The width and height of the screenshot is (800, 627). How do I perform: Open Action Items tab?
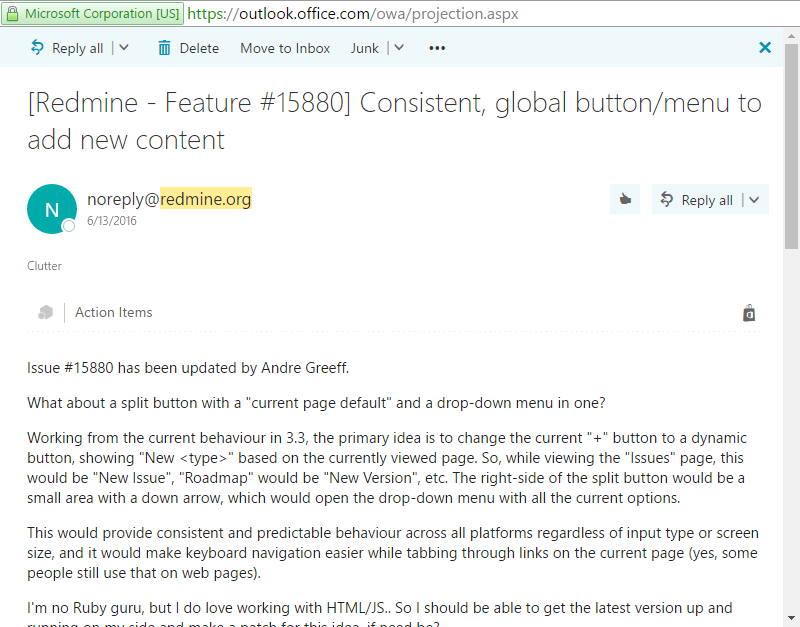[x=114, y=312]
